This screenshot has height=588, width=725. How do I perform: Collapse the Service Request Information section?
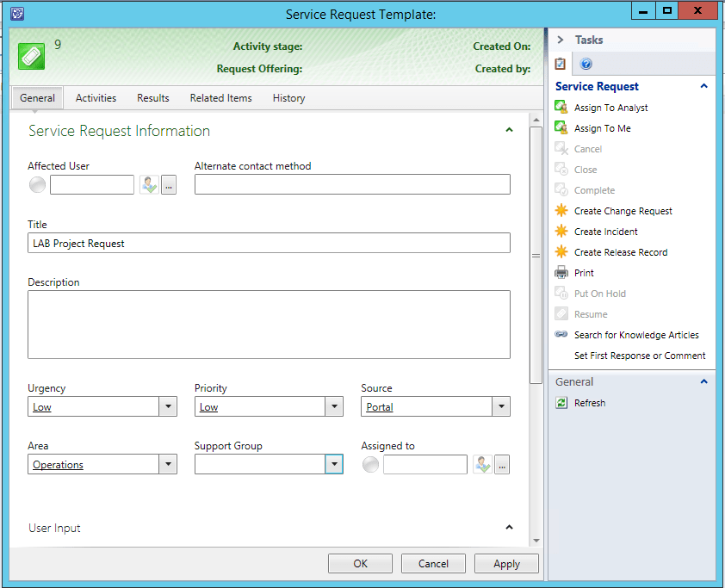509,131
